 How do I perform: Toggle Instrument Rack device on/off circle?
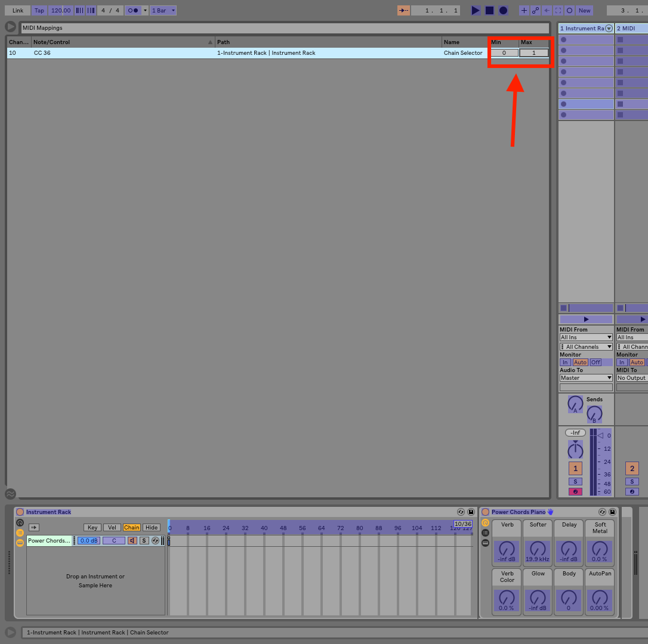(20, 512)
